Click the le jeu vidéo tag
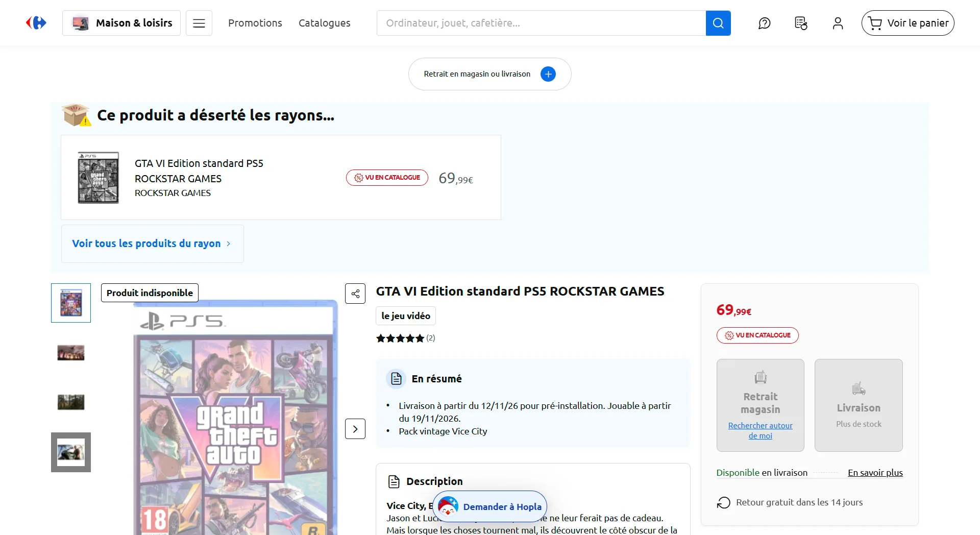980x535 pixels. click(x=406, y=316)
